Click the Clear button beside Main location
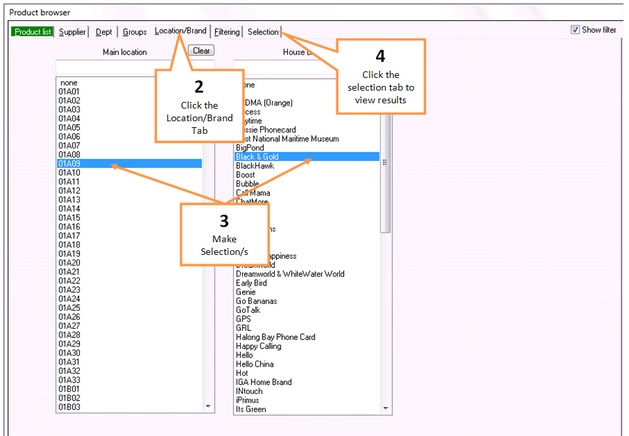 coord(201,51)
